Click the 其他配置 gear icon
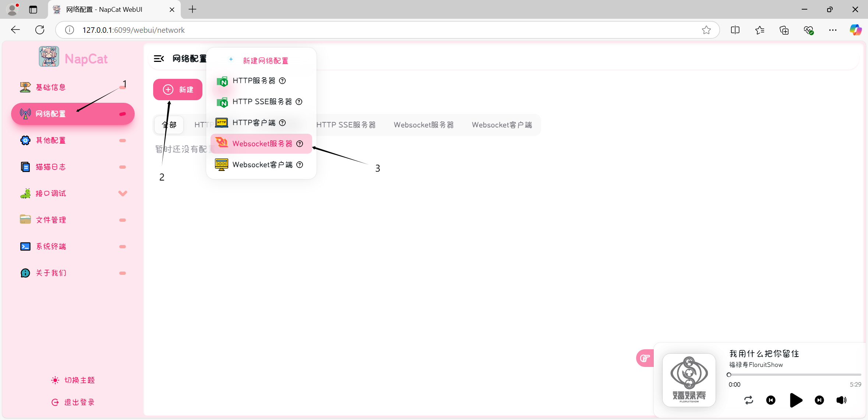Image resolution: width=868 pixels, height=420 pixels. (x=25, y=140)
